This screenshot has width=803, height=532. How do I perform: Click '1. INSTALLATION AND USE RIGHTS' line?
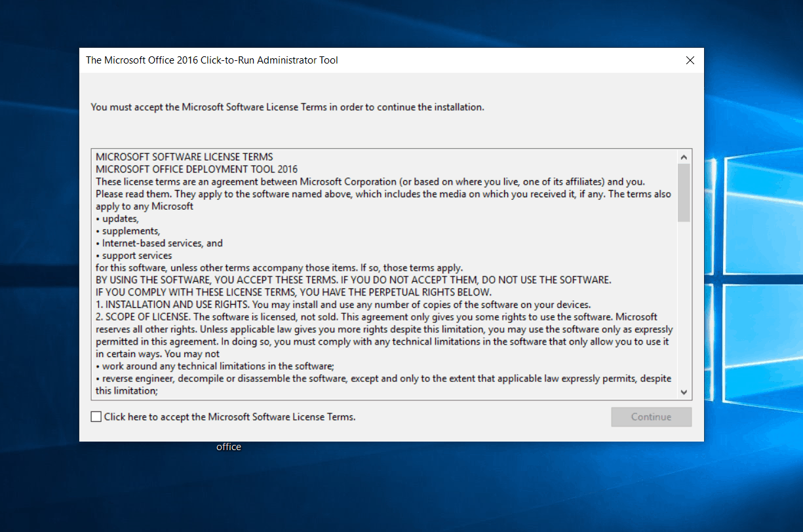coord(343,305)
